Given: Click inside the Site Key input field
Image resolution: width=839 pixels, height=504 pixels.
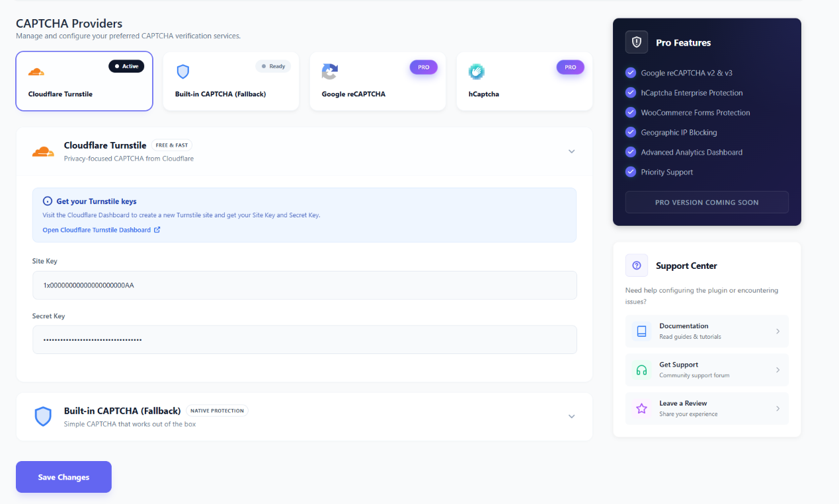Looking at the screenshot, I should [304, 285].
